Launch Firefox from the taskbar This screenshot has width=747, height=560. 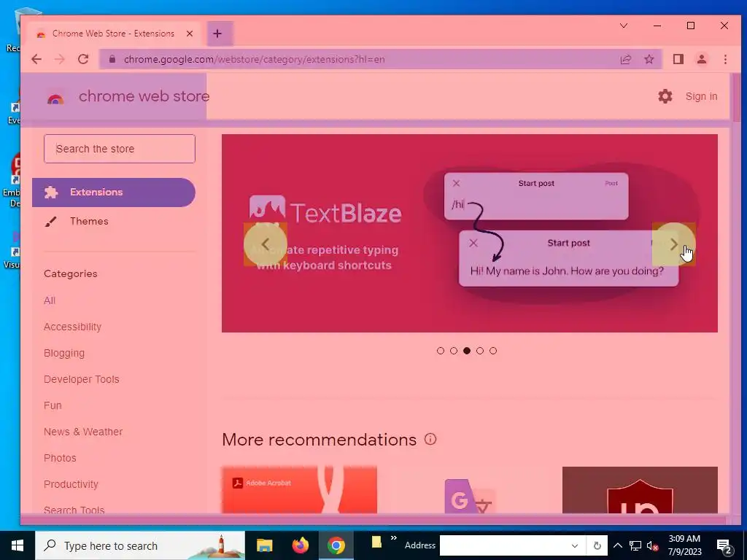click(x=300, y=545)
